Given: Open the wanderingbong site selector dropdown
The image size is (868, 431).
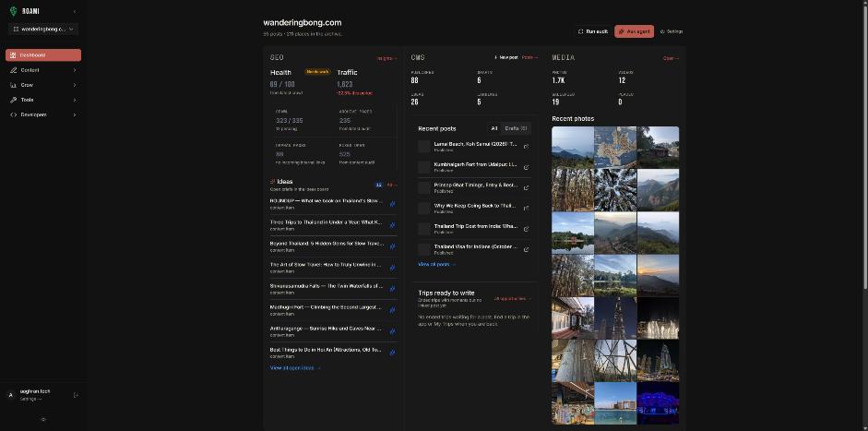Looking at the screenshot, I should click(x=43, y=29).
